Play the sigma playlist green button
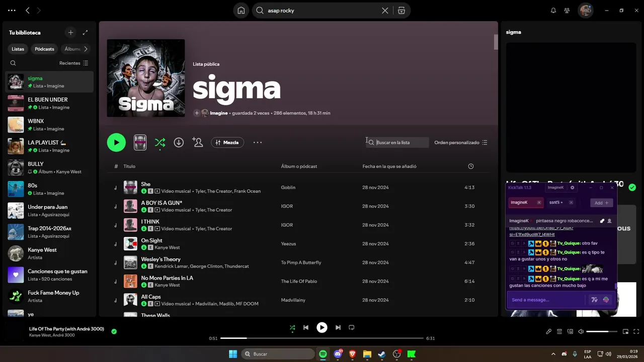644x362 pixels. coord(116,142)
